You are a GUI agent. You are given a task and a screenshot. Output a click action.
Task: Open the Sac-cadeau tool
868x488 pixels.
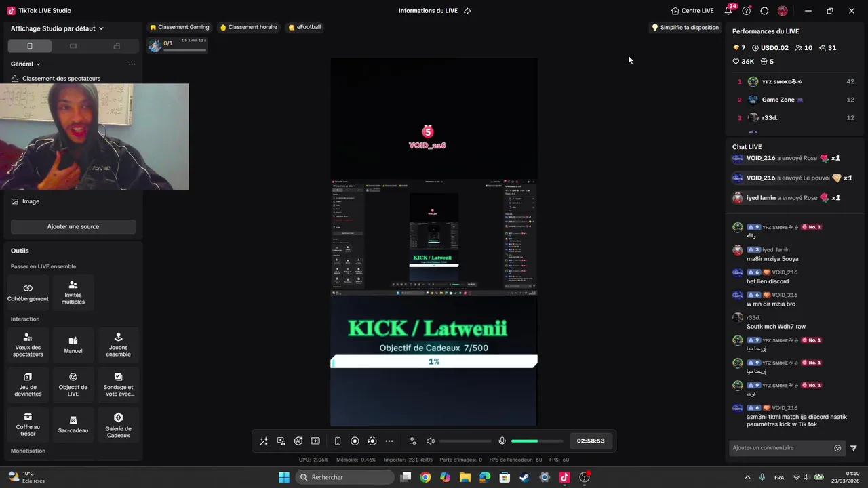pos(73,425)
